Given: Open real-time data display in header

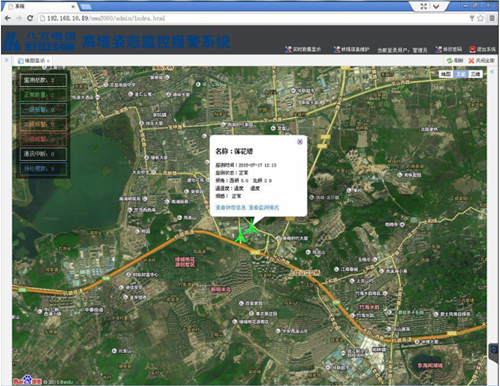Looking at the screenshot, I should pos(303,49).
